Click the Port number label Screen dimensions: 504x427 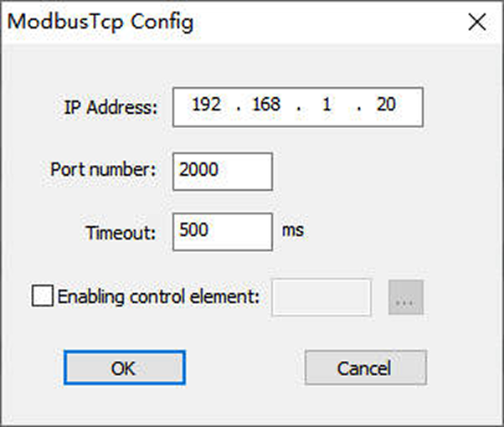click(x=104, y=170)
